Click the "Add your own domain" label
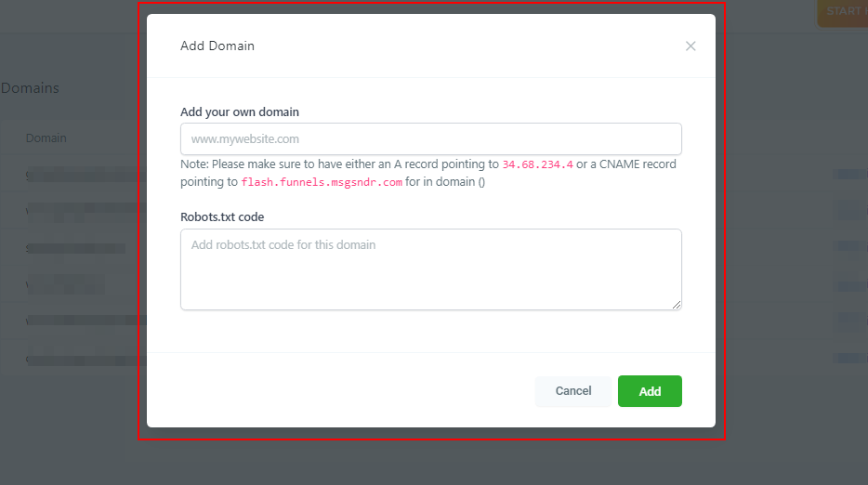This screenshot has height=485, width=868. tap(240, 112)
